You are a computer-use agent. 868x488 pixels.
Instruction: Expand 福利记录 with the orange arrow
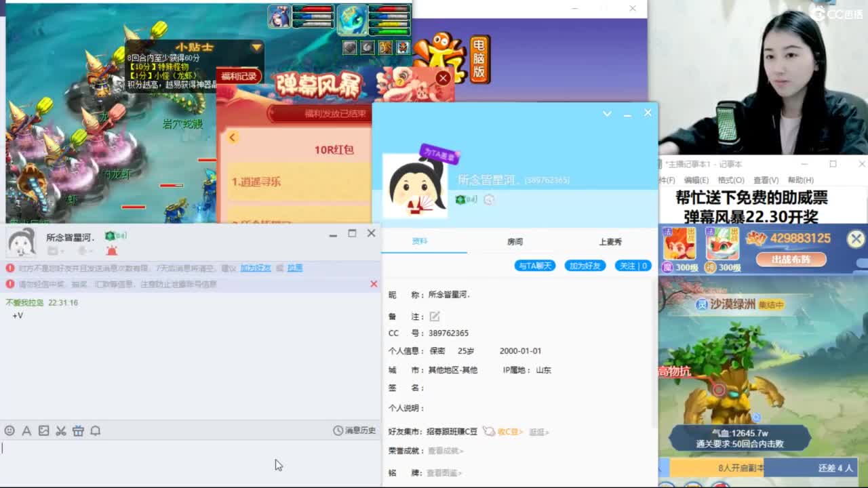click(x=233, y=137)
